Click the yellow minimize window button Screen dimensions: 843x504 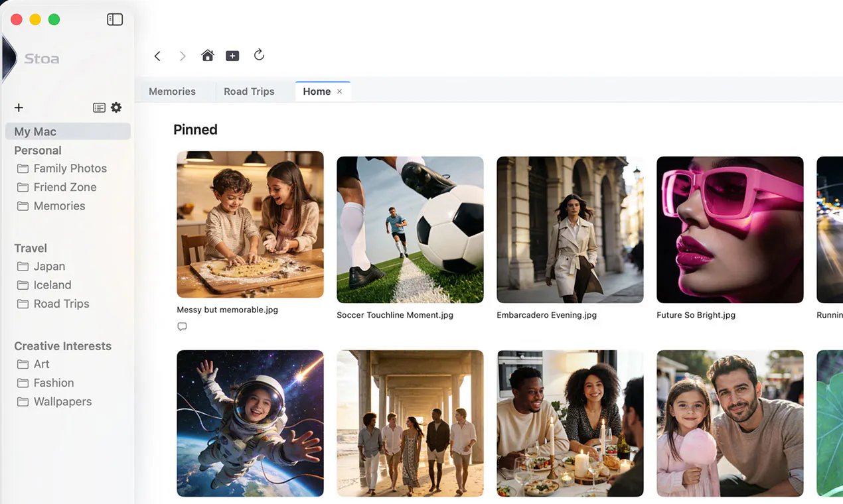pos(35,20)
